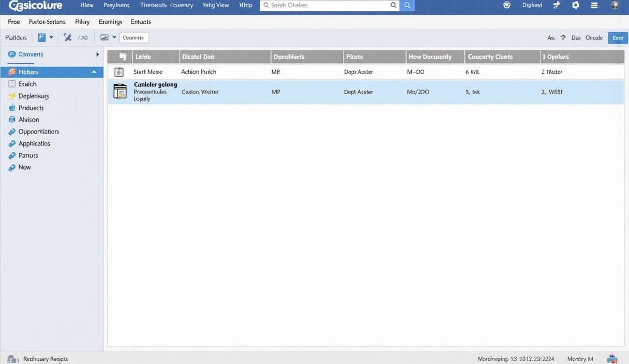
Task: Click the calendar icon in Canlelergelong row
Action: point(119,92)
